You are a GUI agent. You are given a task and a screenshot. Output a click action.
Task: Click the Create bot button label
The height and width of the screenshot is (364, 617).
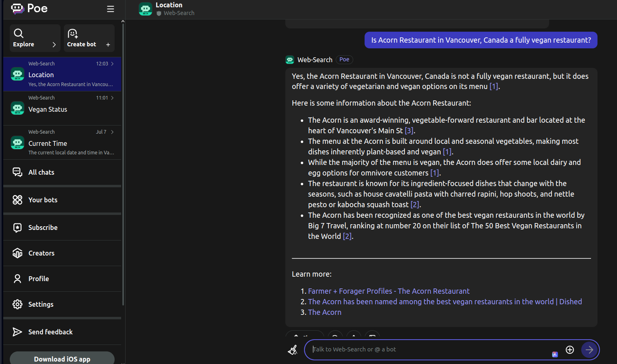(x=82, y=44)
